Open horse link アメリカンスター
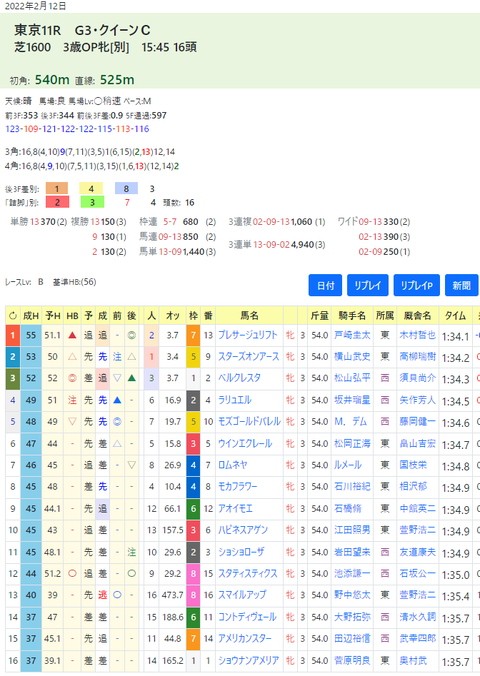 pyautogui.click(x=245, y=638)
